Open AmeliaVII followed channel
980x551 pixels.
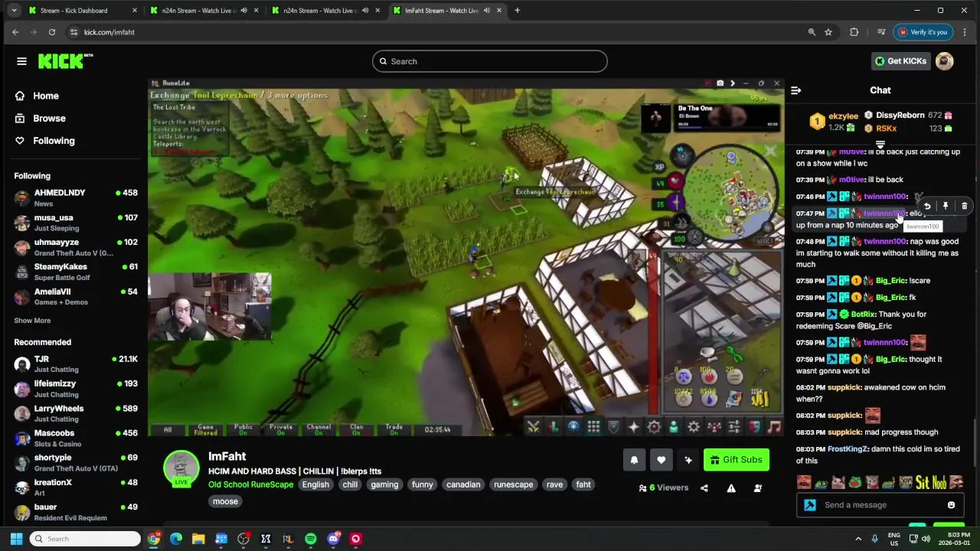(75, 296)
